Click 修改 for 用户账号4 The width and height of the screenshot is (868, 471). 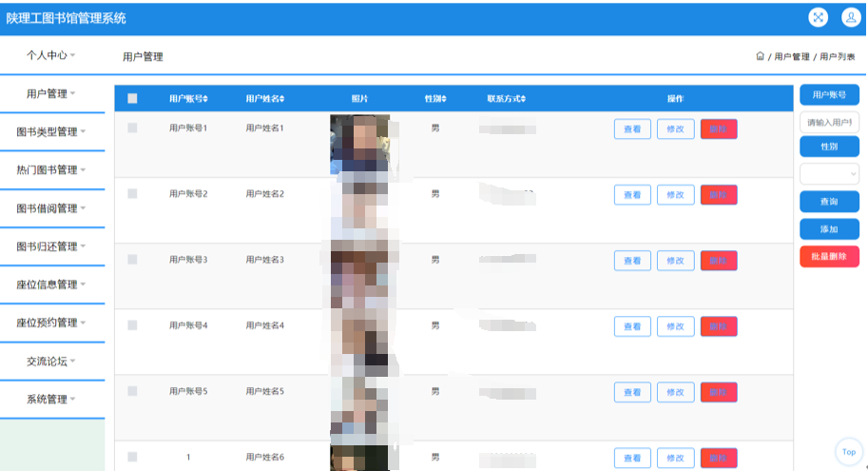[x=675, y=326]
